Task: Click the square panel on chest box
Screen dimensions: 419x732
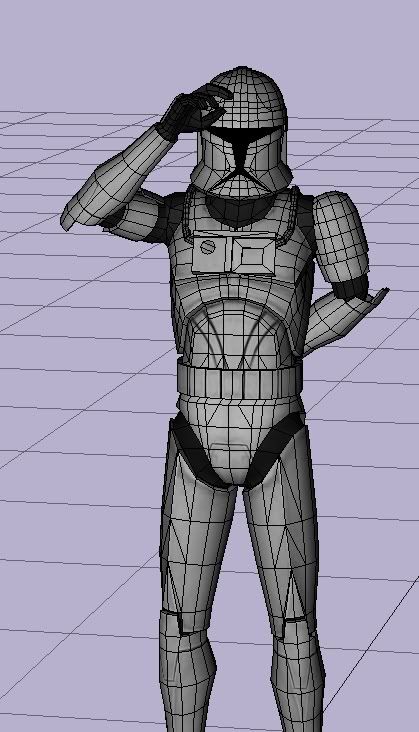Action: click(x=254, y=255)
